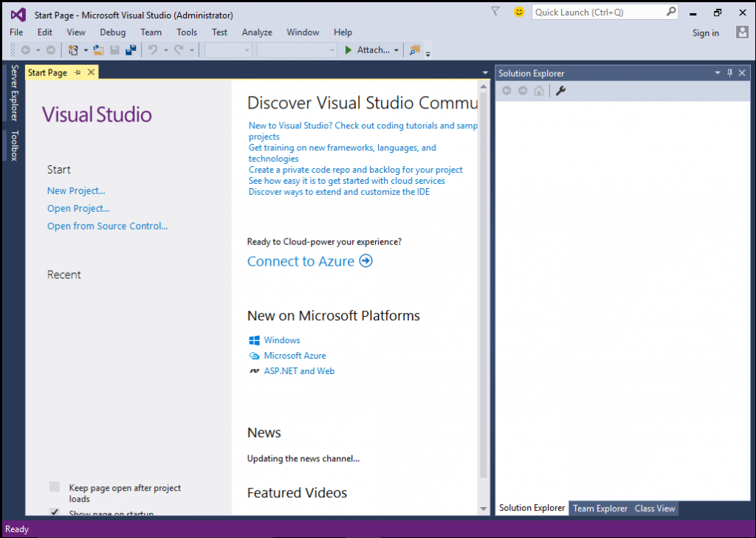Viewport: 756px width, 538px height.
Task: Click the Solution Explorer Properties wrench icon
Action: coord(560,91)
